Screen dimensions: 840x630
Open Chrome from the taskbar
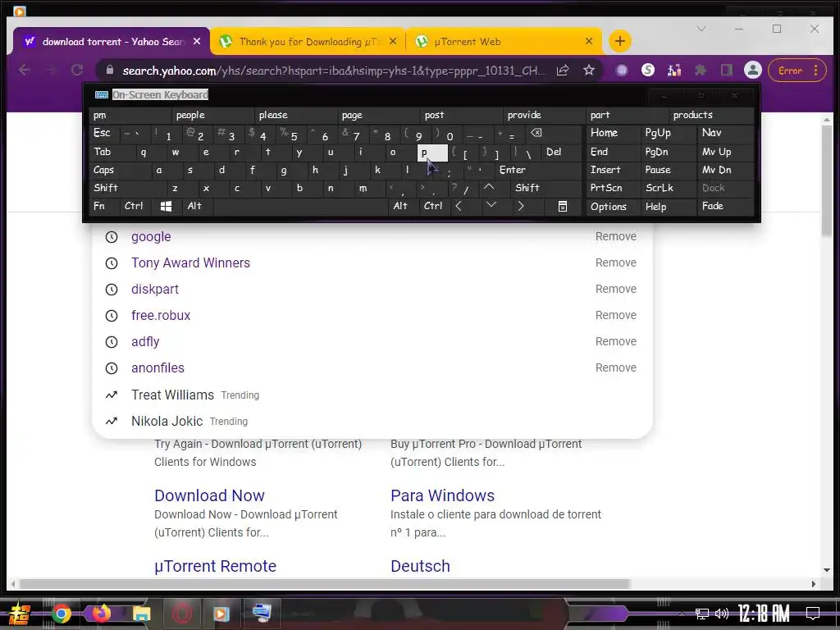(x=61, y=614)
